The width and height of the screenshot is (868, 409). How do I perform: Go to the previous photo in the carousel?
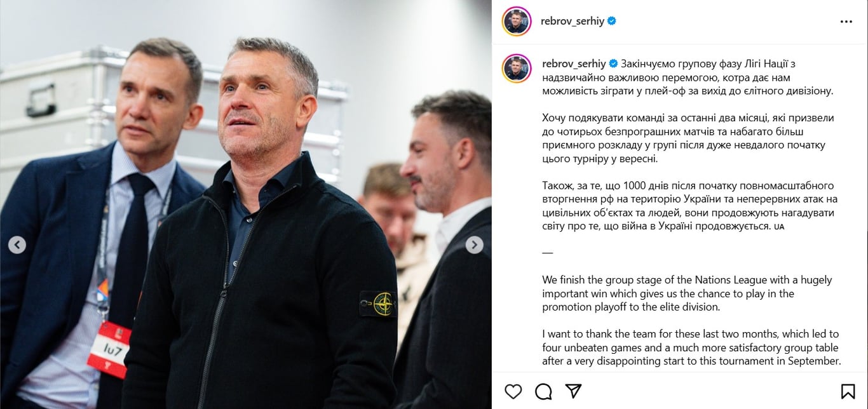[17, 245]
